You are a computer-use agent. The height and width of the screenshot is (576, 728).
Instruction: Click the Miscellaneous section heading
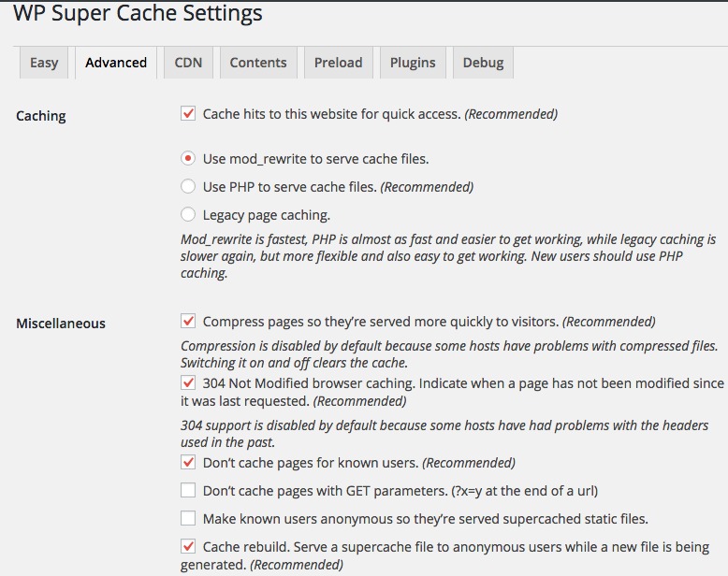(x=61, y=324)
